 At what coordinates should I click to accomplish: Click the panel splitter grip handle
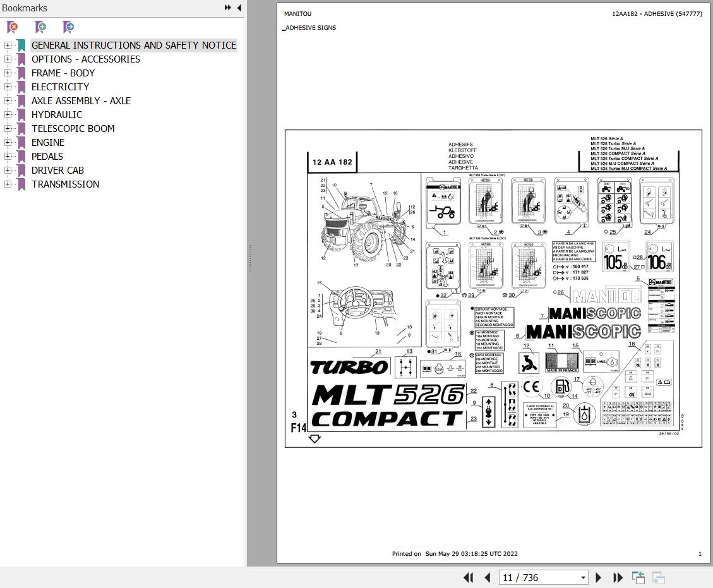click(249, 258)
